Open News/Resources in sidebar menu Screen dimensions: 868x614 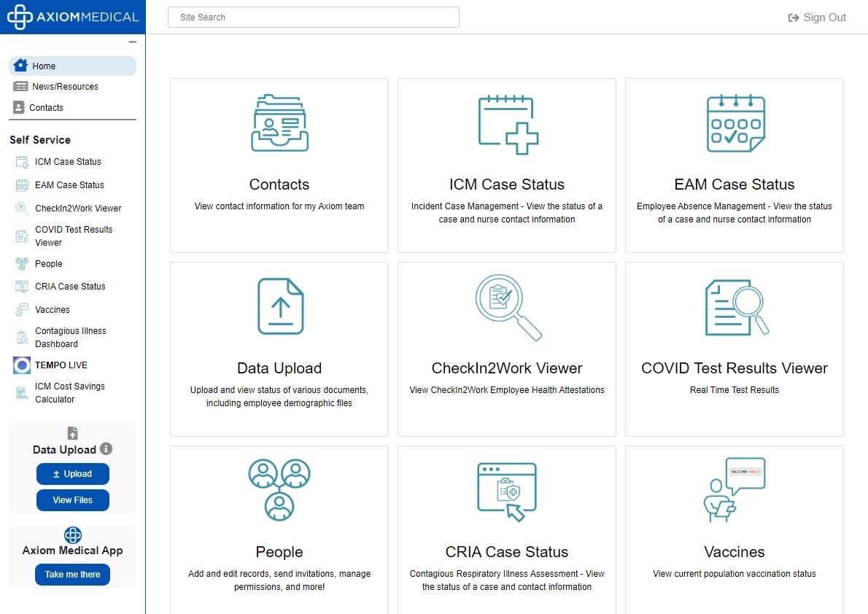coord(65,86)
